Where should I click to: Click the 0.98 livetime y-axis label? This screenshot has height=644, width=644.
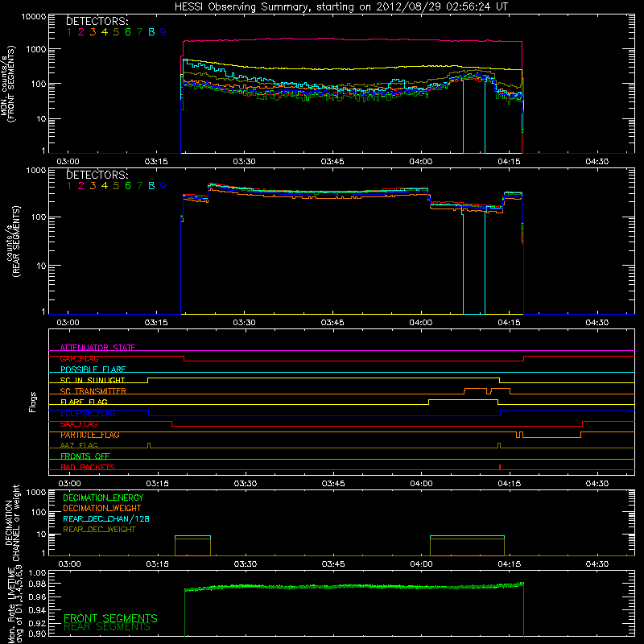[37, 584]
